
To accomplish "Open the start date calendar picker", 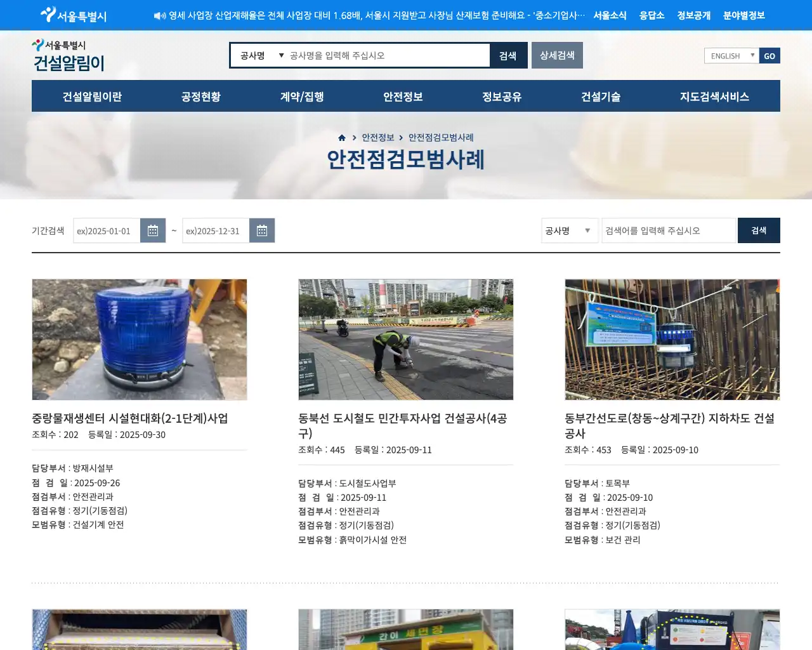I will pos(152,231).
